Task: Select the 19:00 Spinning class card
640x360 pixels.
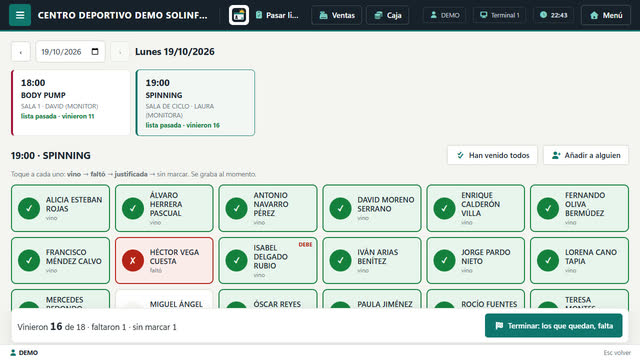Action: point(196,102)
